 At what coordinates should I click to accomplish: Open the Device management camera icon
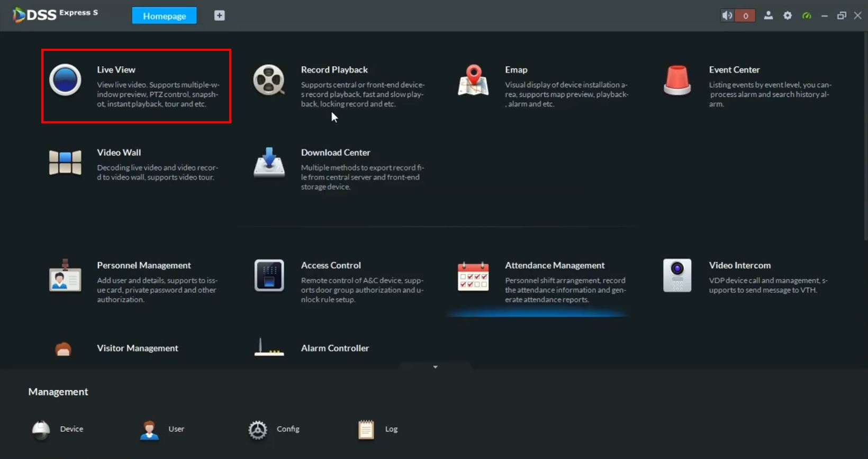pyautogui.click(x=41, y=429)
